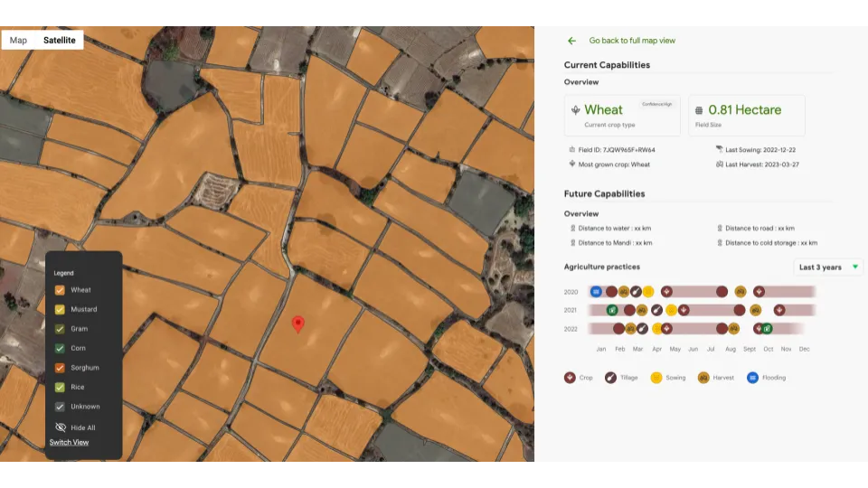Open the Last 3 years dropdown

click(x=828, y=267)
